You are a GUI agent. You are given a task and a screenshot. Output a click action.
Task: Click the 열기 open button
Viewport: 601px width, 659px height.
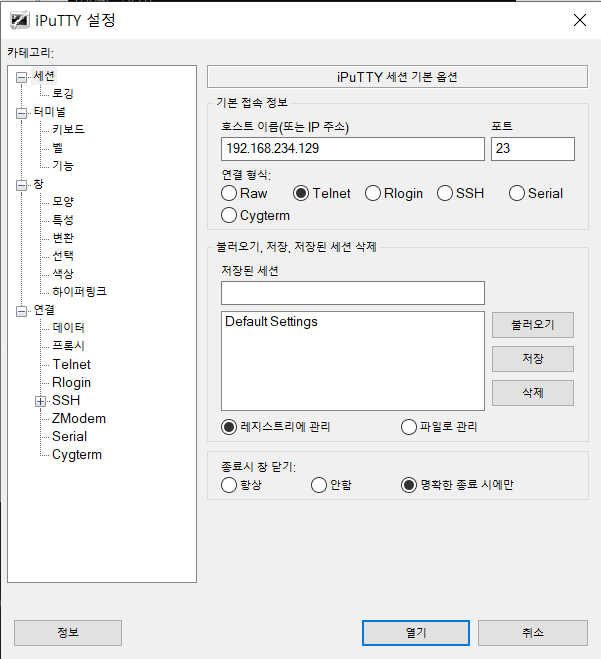click(x=416, y=633)
